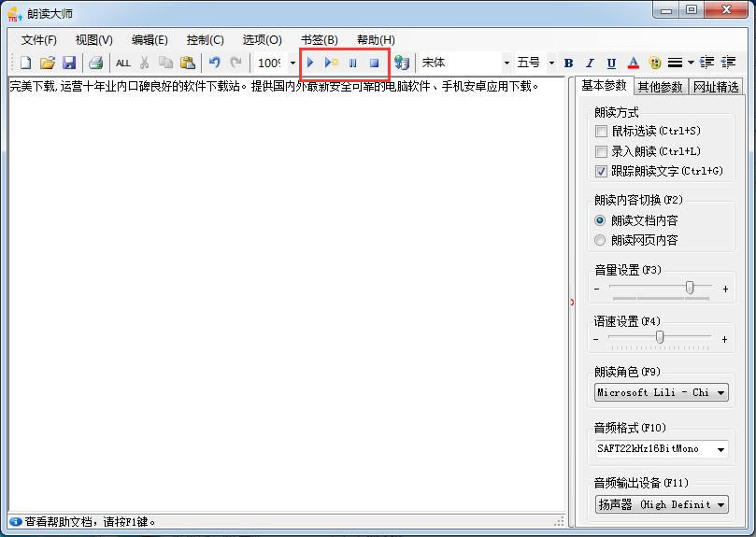Decrease volume with minus under 音量设置
The image size is (756, 537).
pos(597,289)
